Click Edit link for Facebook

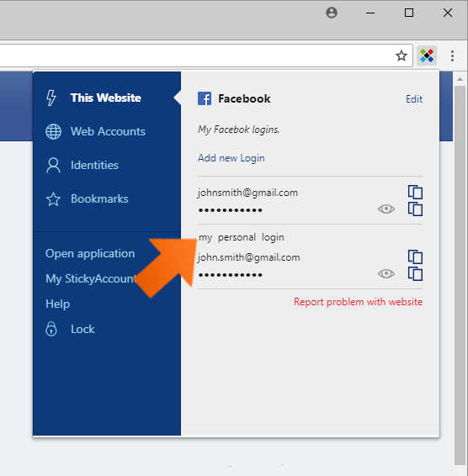pos(414,99)
